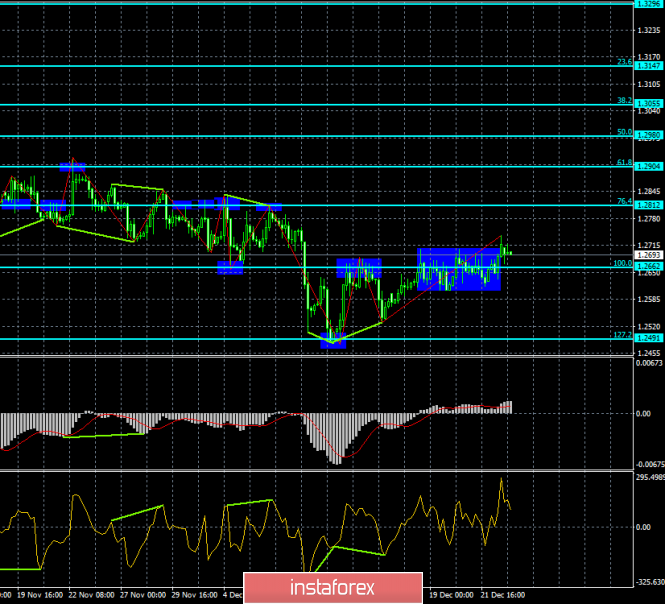Click the 21 Dec 16:00 date label
This screenshot has height=604, width=665.
tap(503, 595)
